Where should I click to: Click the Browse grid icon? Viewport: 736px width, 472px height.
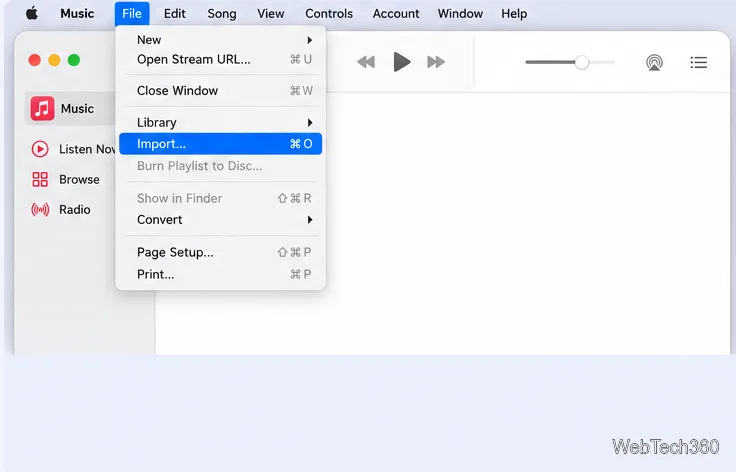point(40,179)
